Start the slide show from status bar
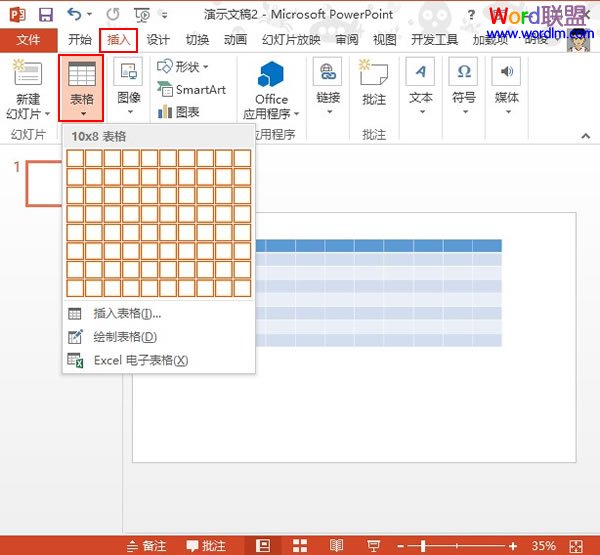Image resolution: width=600 pixels, height=555 pixels. [373, 545]
